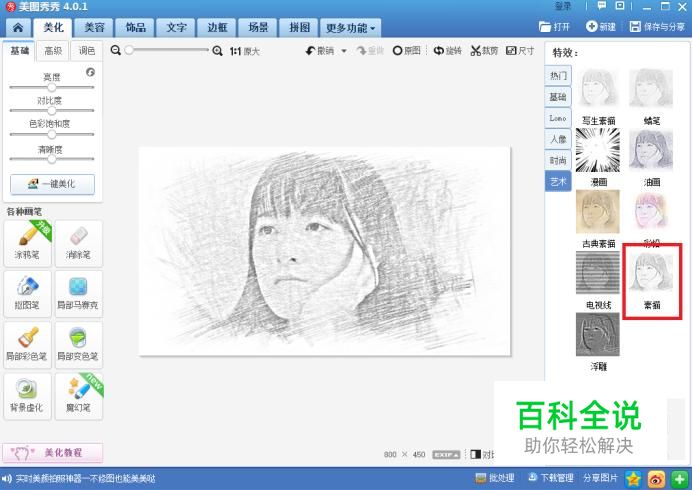This screenshot has width=692, height=490.
Task: Open the home tab icon
Action: 18,28
